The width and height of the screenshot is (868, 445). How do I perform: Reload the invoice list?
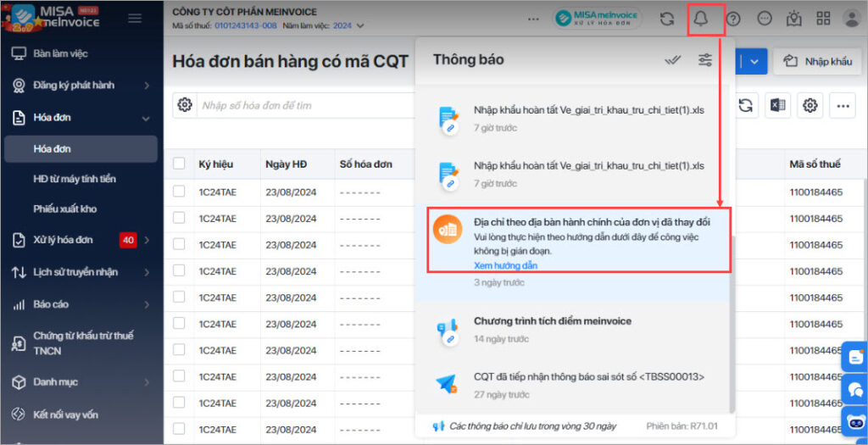pyautogui.click(x=746, y=105)
